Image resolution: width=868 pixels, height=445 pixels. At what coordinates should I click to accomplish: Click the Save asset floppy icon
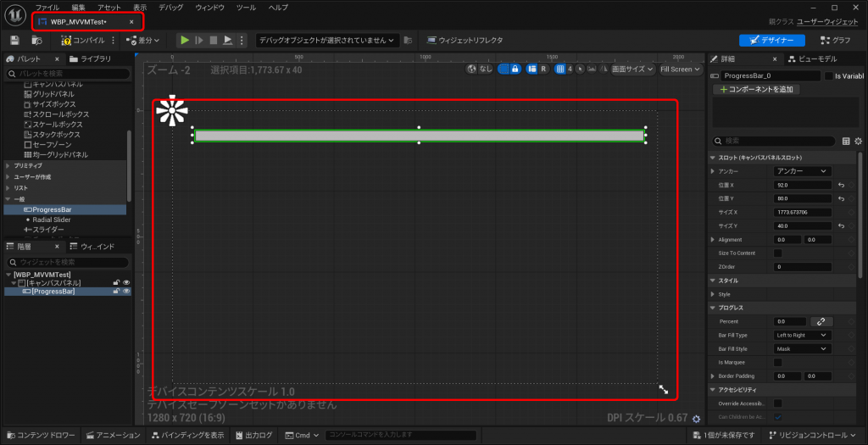[14, 40]
